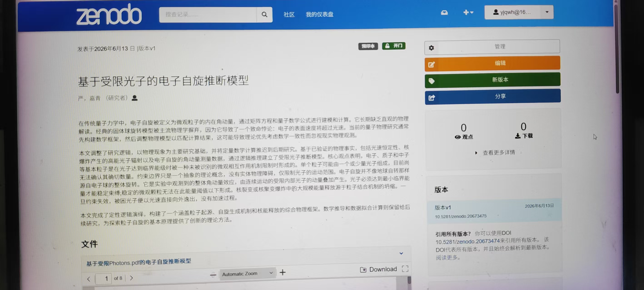Click the author profile person icon

(134, 98)
